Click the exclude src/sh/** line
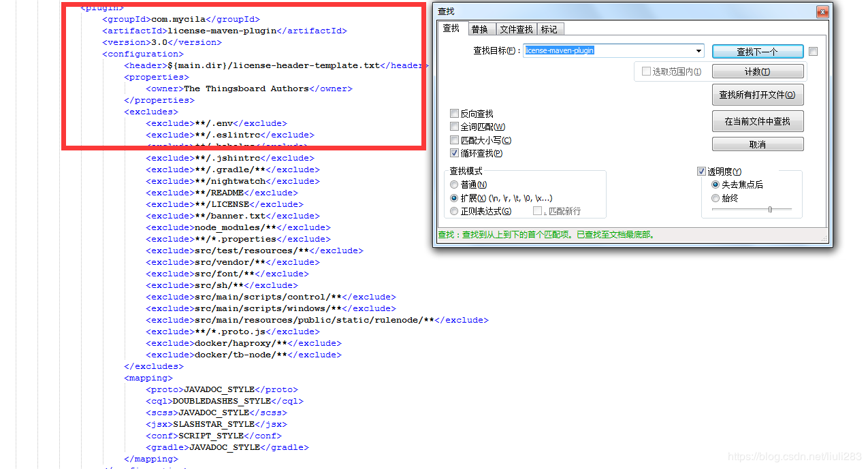This screenshot has width=868, height=469. coord(222,285)
